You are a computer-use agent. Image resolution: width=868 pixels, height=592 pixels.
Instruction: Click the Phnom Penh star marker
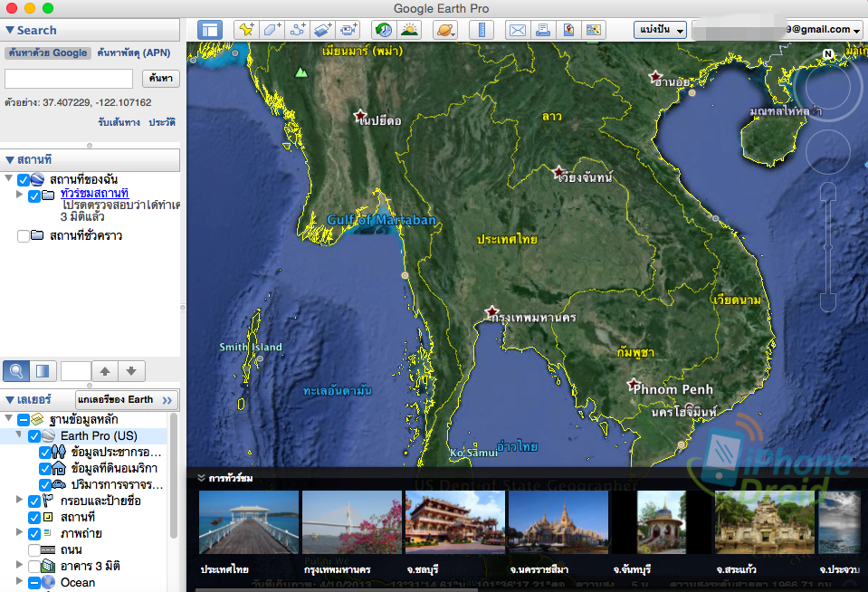point(634,385)
